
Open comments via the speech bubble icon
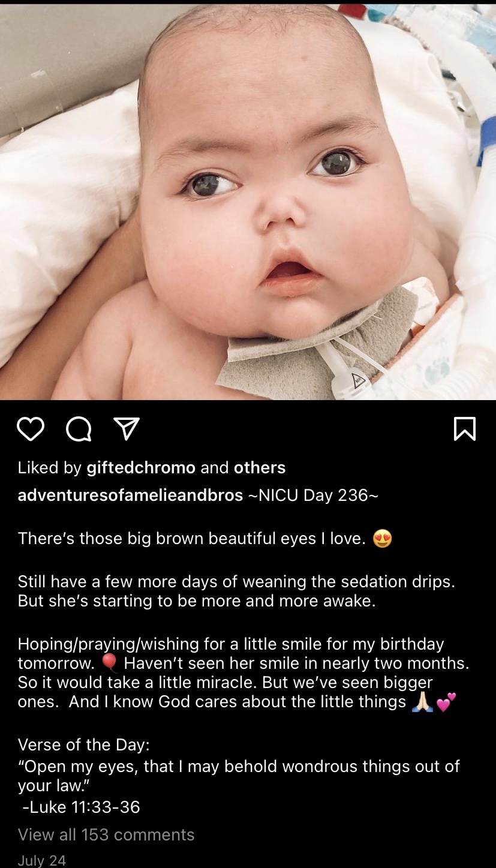pos(79,429)
